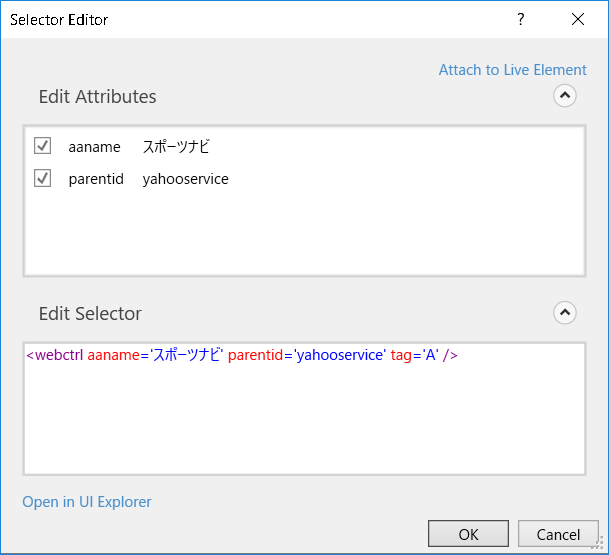The image size is (609, 555).
Task: Click 'yahooservice' value in selector XML
Action: pyautogui.click(x=340, y=355)
